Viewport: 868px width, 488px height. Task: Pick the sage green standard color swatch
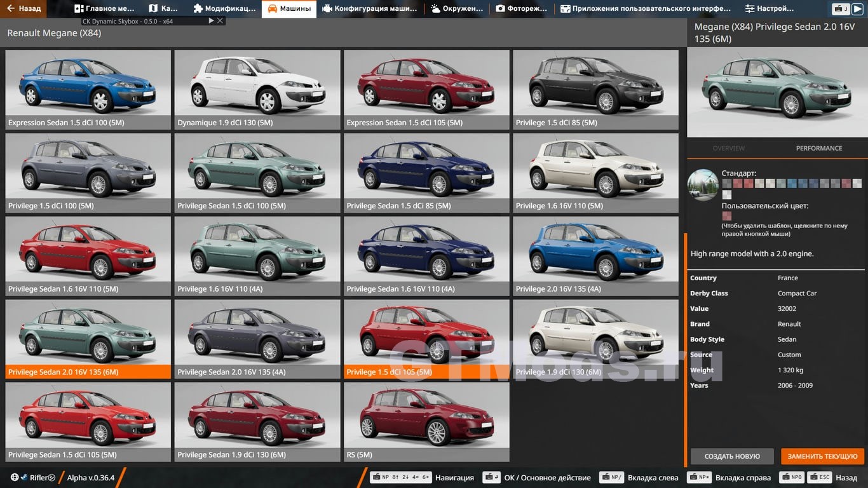pos(781,184)
